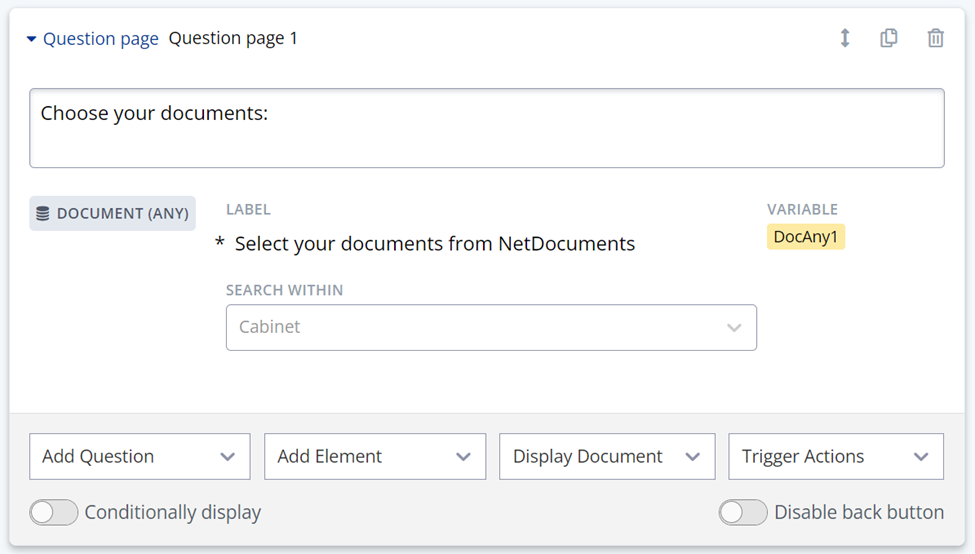Click the database icon in Document (Any) badge

[42, 213]
